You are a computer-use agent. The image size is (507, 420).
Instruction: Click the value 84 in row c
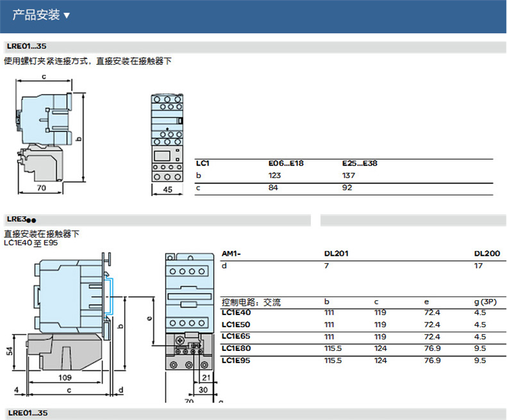pos(273,187)
